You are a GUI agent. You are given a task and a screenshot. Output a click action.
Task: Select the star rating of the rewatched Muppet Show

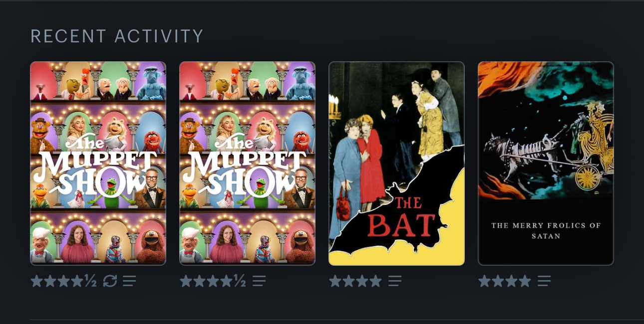pos(63,281)
